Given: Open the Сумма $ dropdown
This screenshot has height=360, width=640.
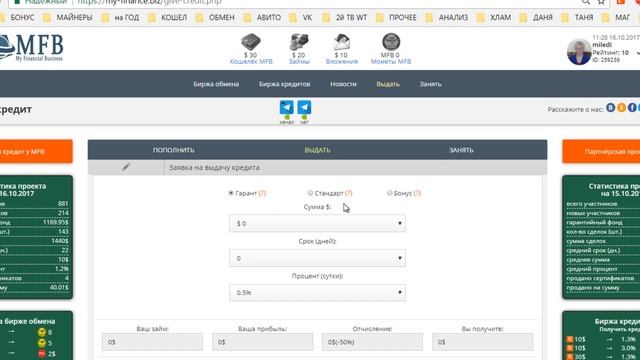Looking at the screenshot, I should (x=317, y=223).
